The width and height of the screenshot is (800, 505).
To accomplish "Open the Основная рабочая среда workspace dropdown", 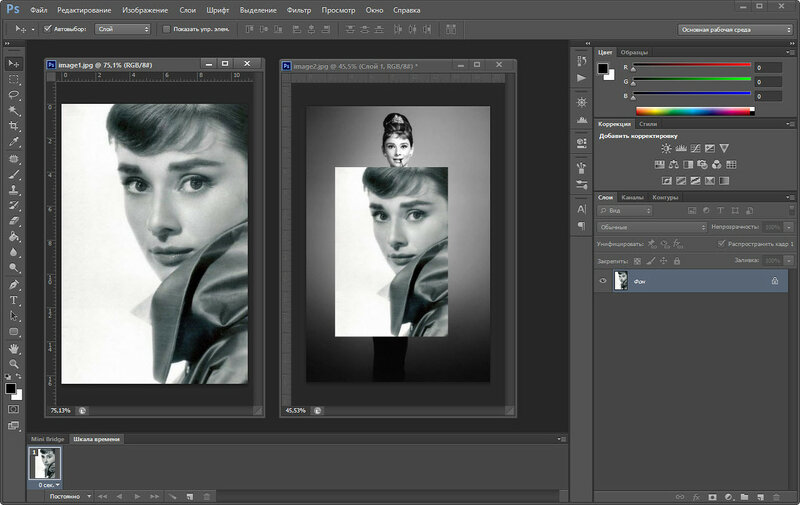I will 735,30.
